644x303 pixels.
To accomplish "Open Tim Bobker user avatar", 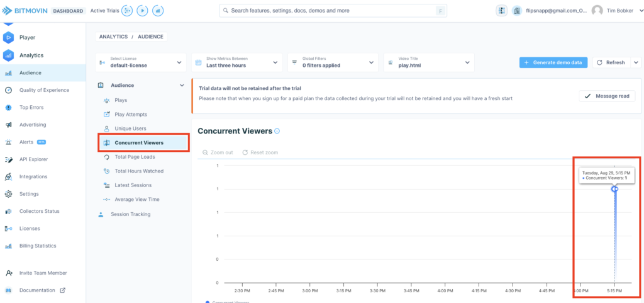I will click(x=597, y=11).
